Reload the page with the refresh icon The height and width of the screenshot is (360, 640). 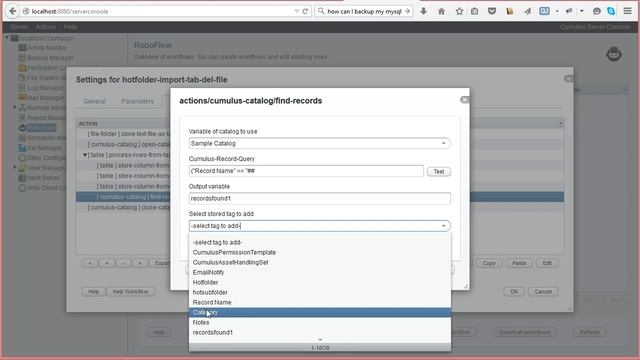(x=305, y=11)
